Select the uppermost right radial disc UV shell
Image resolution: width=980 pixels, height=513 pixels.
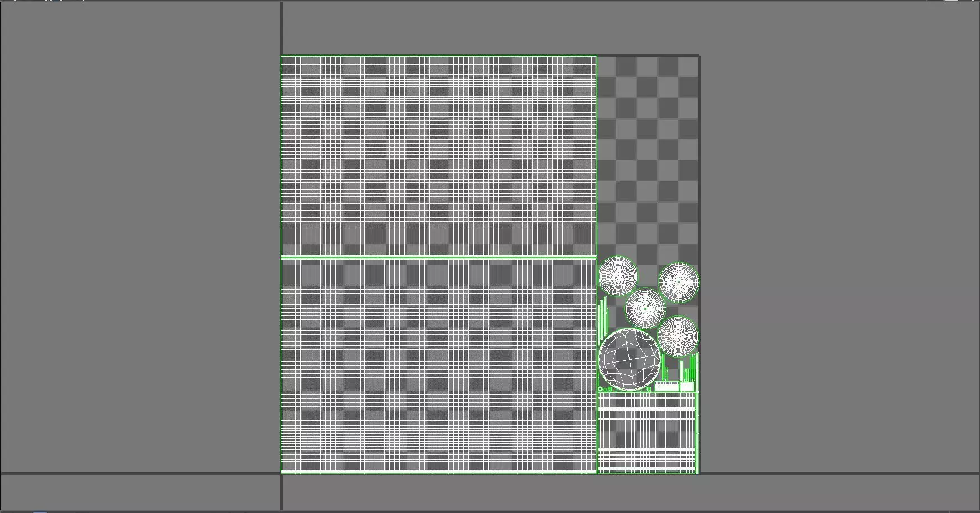[678, 282]
